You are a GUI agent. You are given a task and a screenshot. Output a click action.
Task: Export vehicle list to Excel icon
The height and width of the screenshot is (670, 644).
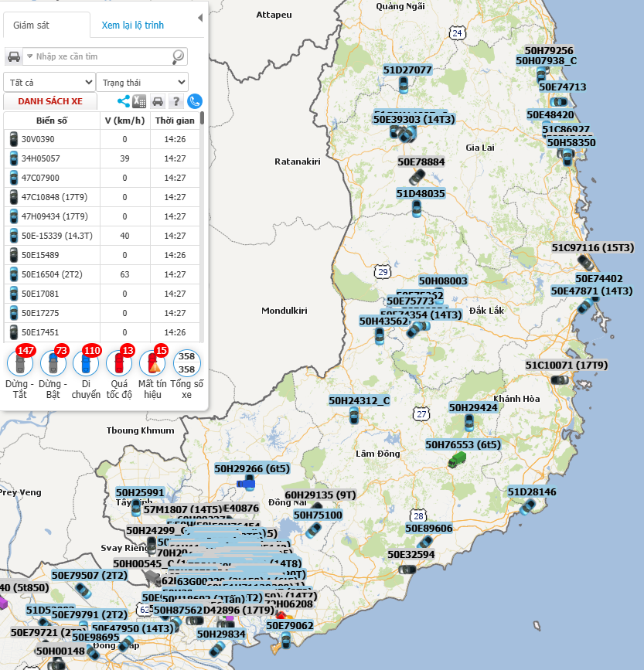coord(139,101)
